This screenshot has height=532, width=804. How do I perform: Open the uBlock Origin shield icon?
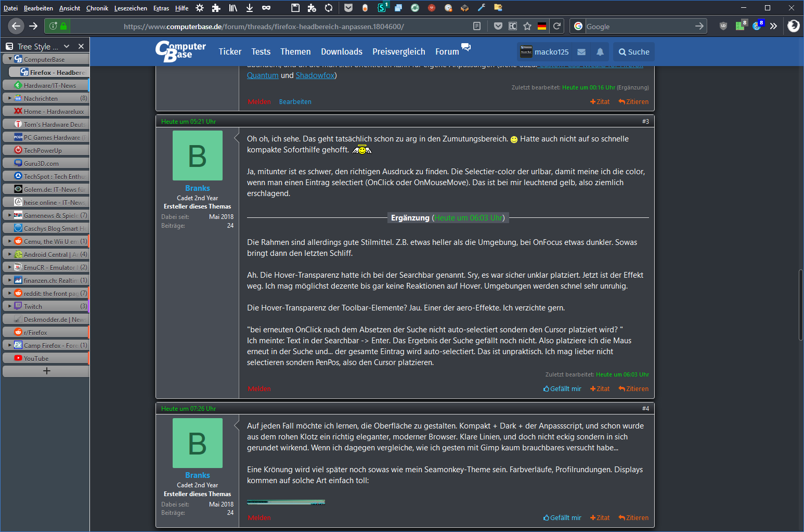[x=723, y=26]
